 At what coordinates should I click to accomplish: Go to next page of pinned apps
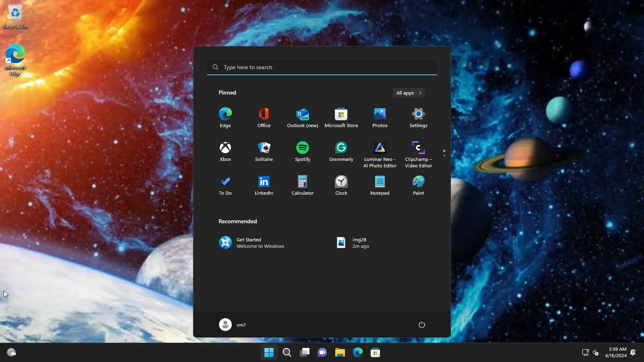444,156
